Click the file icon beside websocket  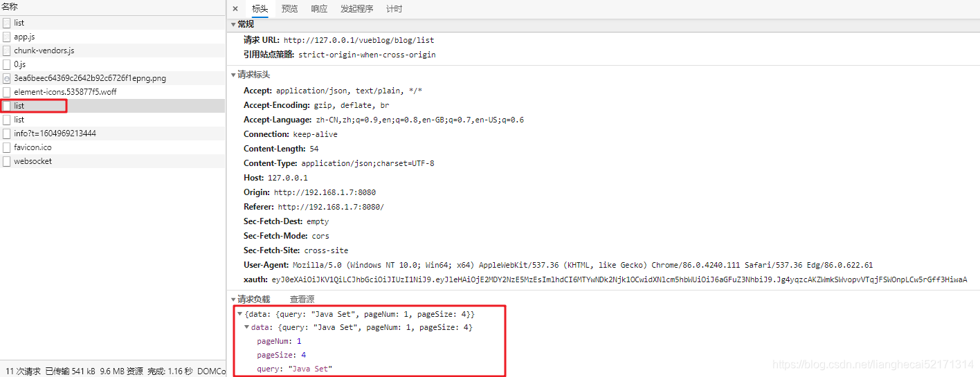click(7, 161)
